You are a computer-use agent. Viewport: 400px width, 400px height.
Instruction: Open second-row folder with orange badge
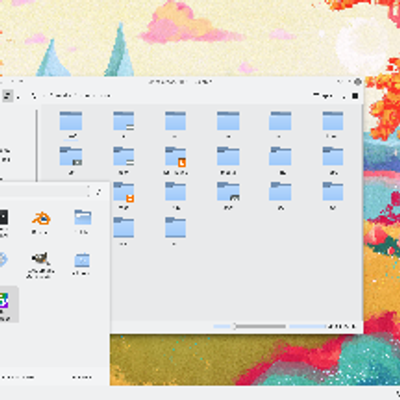[176, 161]
